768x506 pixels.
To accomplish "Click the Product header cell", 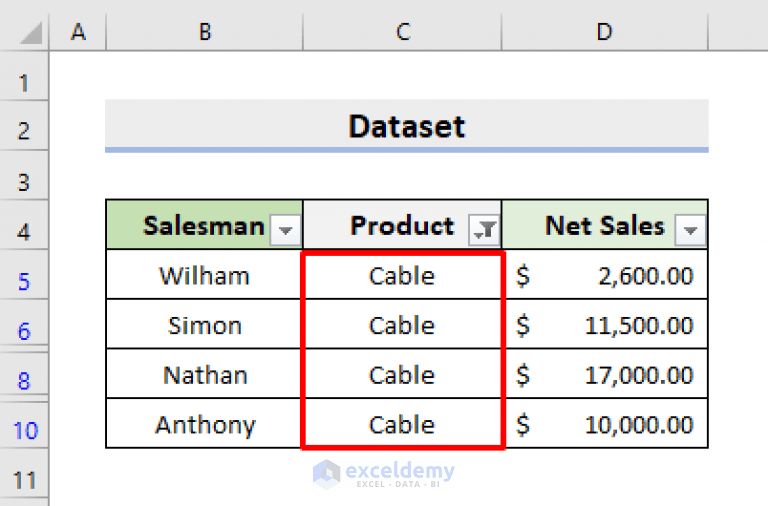I will (402, 225).
